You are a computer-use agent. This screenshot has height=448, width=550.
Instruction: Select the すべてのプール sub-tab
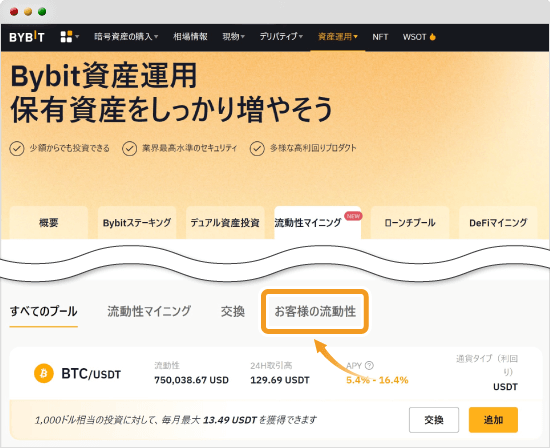pos(43,311)
